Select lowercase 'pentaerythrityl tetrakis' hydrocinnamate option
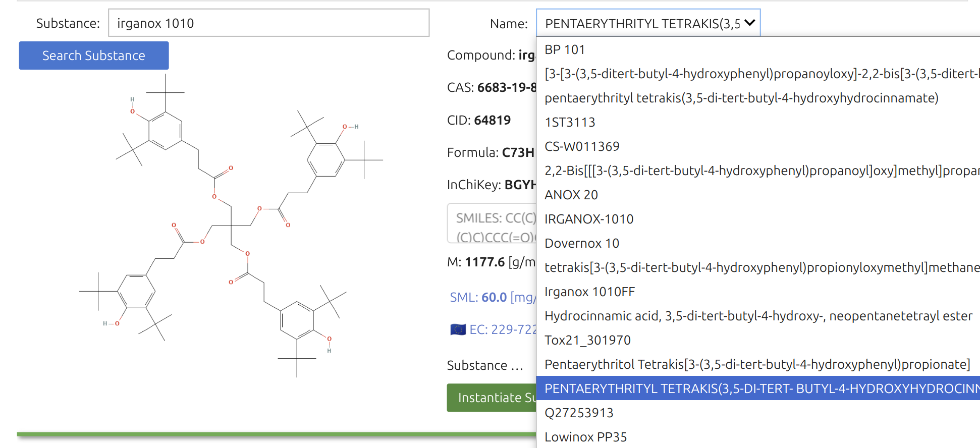Screen dimensions: 980x448 (x=758, y=98)
